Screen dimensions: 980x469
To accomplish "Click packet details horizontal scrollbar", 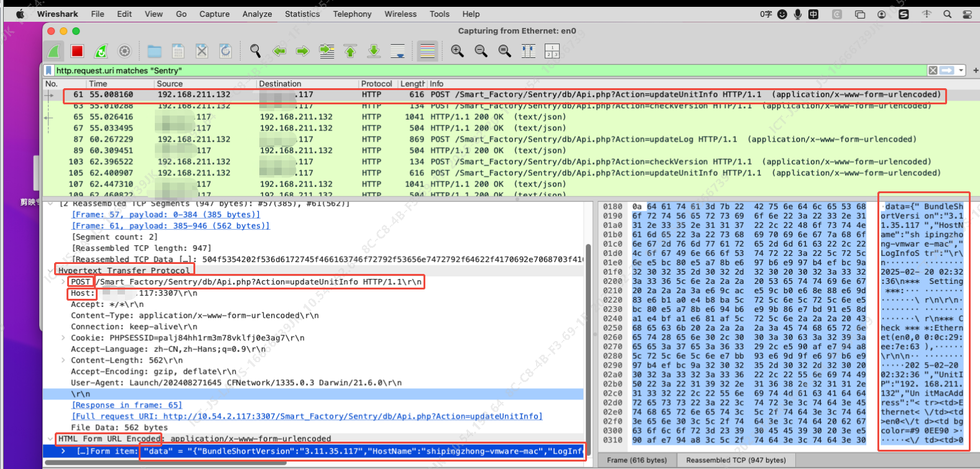I will [x=165, y=463].
